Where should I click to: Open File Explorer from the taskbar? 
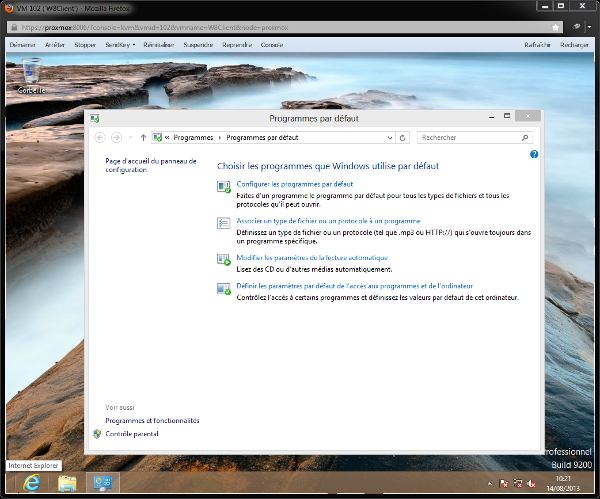(x=67, y=483)
